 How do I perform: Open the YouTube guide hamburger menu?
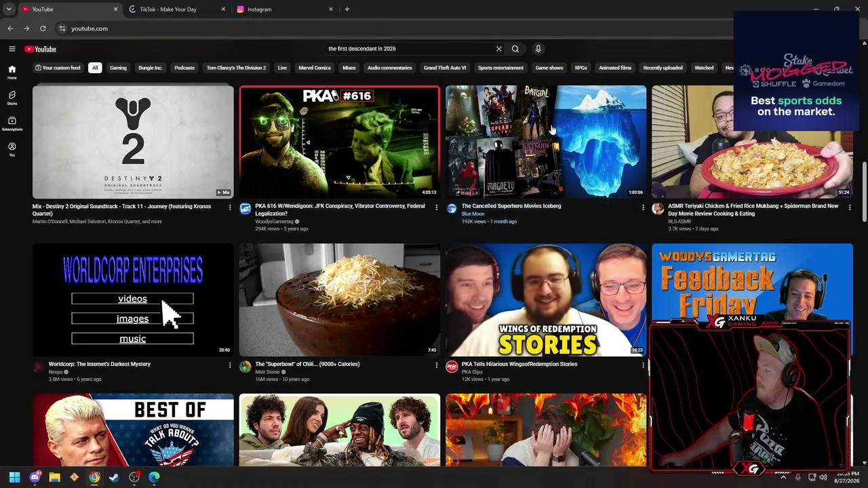click(12, 49)
